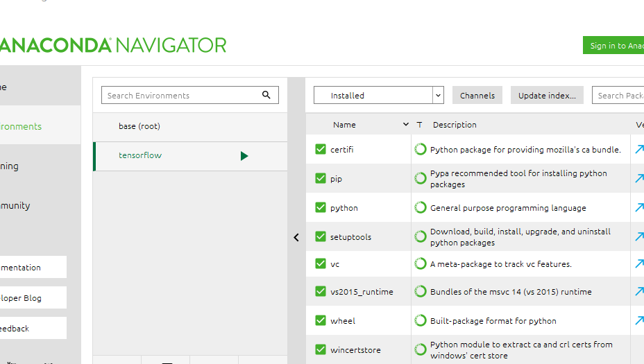The image size is (644, 364).
Task: Collapse the environments panel with left chevron
Action: (x=296, y=237)
